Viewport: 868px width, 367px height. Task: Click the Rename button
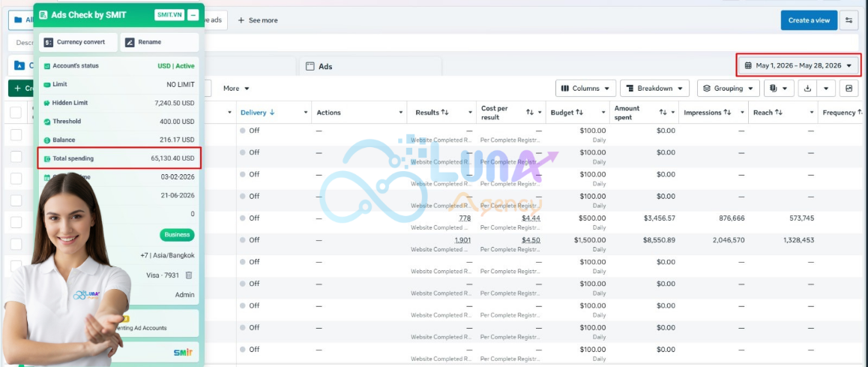coord(160,42)
